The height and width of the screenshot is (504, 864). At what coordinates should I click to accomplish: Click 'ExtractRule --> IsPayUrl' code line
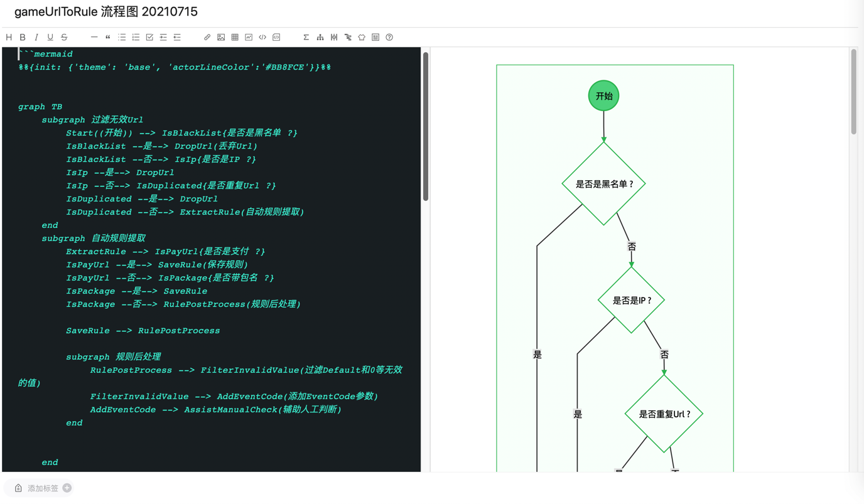pyautogui.click(x=165, y=252)
